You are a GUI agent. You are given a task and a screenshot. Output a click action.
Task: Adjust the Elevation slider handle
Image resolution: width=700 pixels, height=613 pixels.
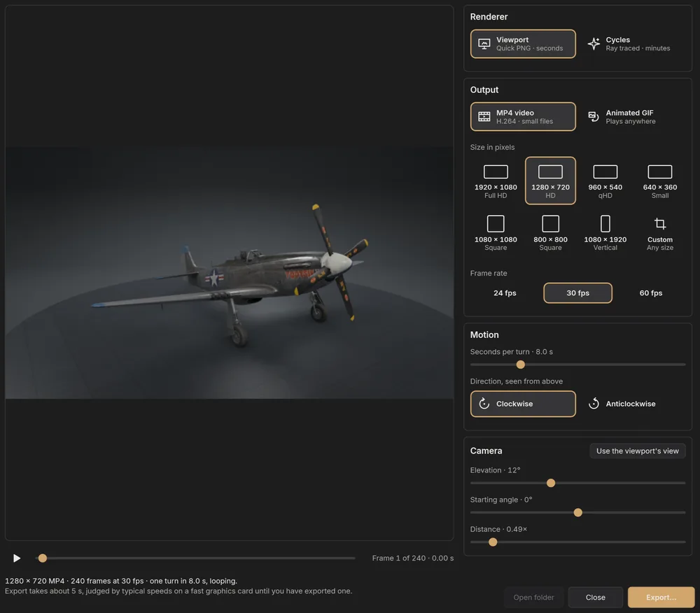(550, 483)
